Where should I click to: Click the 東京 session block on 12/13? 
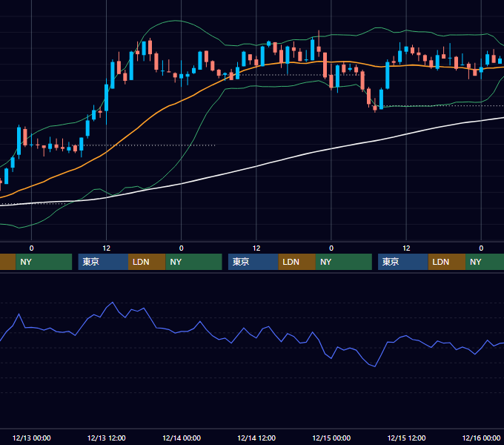pos(103,262)
